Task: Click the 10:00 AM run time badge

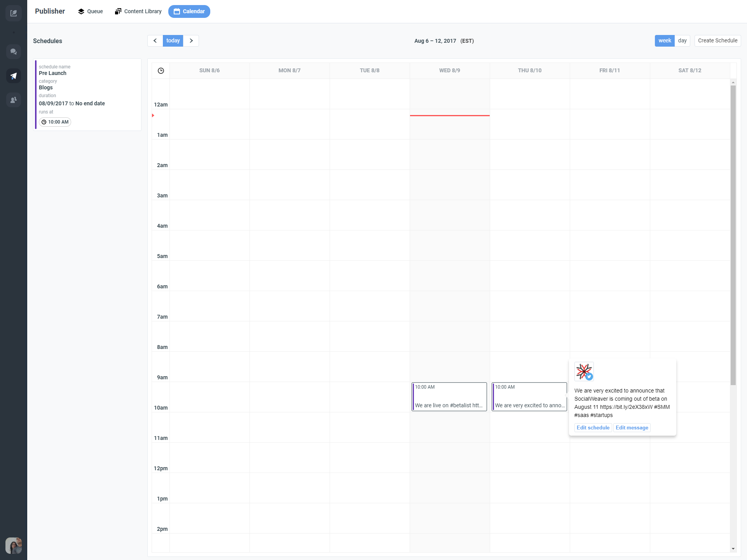Action: click(x=55, y=122)
